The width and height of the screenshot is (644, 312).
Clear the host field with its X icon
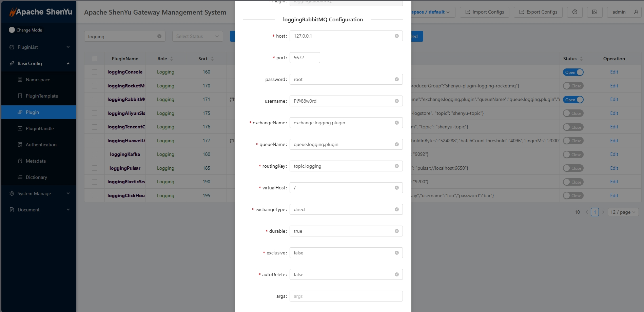(x=396, y=36)
